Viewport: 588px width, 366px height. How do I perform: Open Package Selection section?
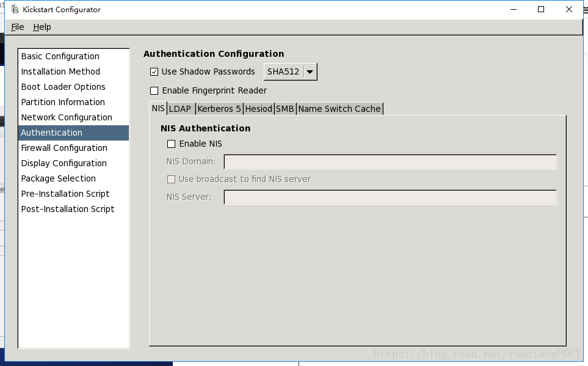click(x=73, y=178)
